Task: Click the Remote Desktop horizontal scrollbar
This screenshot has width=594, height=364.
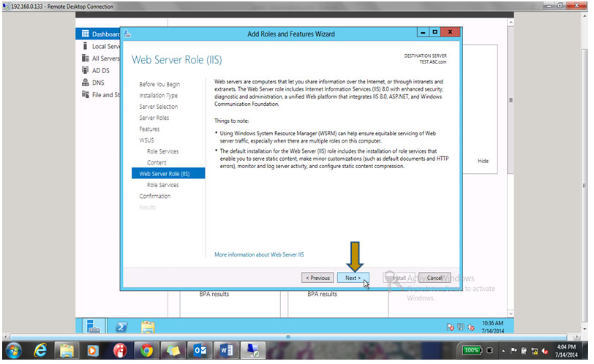Action: click(x=288, y=336)
